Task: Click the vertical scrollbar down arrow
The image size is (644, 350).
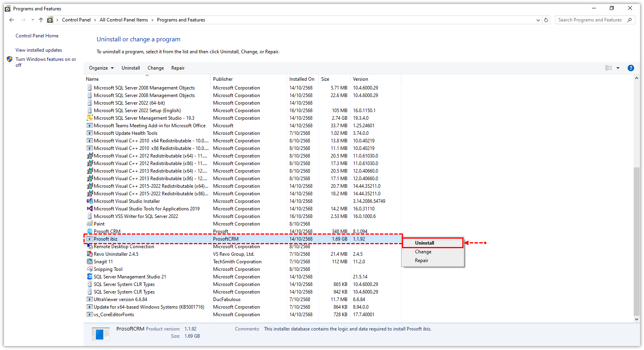Action: pos(636,319)
